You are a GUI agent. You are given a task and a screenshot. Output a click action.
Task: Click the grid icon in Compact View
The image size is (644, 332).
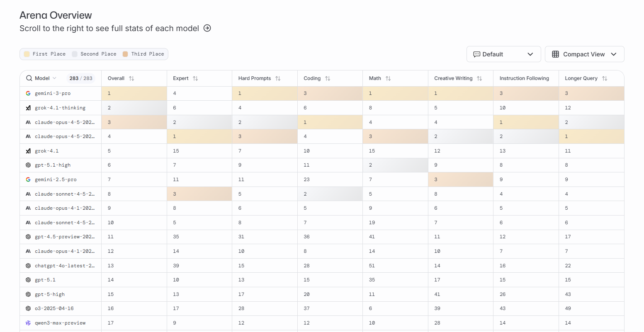(556, 54)
